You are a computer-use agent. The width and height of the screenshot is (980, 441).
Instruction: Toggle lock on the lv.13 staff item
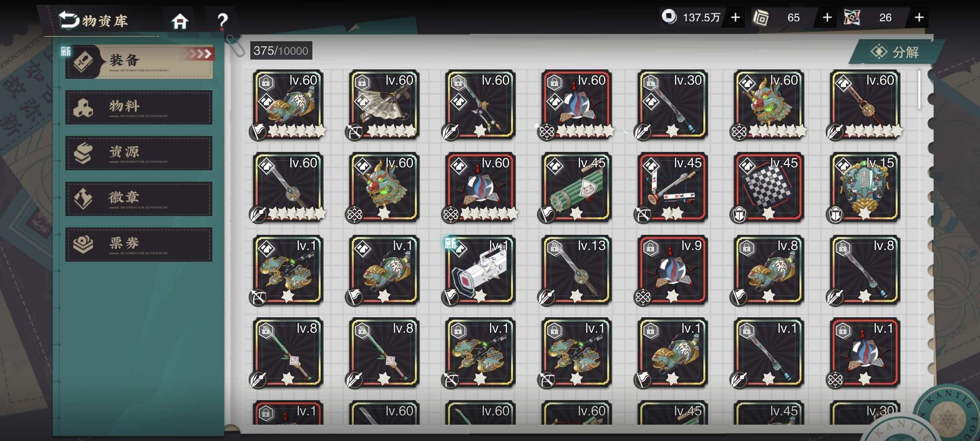click(x=555, y=248)
